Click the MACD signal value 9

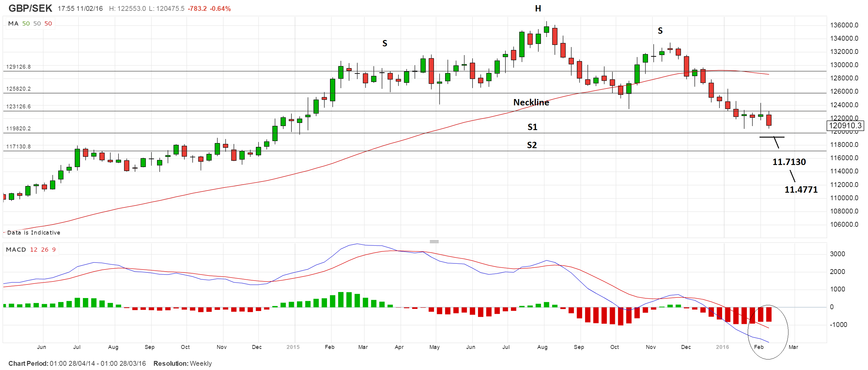(x=54, y=250)
